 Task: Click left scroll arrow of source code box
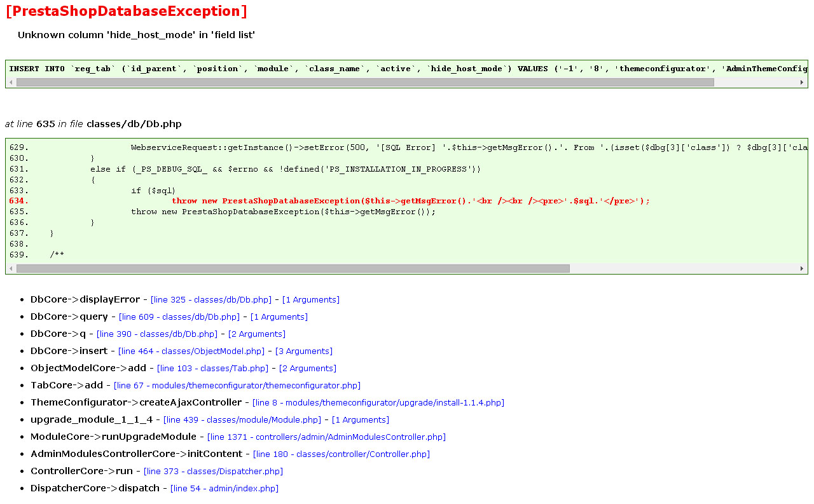click(11, 268)
